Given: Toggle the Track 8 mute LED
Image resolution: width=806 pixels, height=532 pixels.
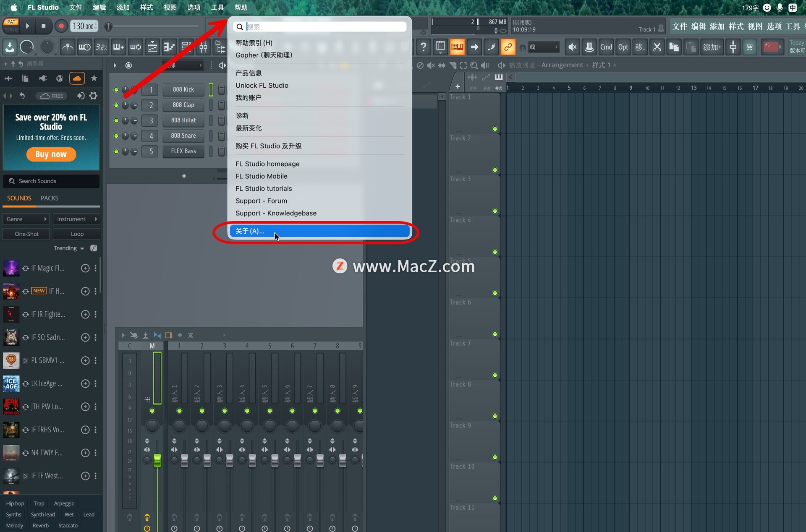Looking at the screenshot, I should click(495, 416).
